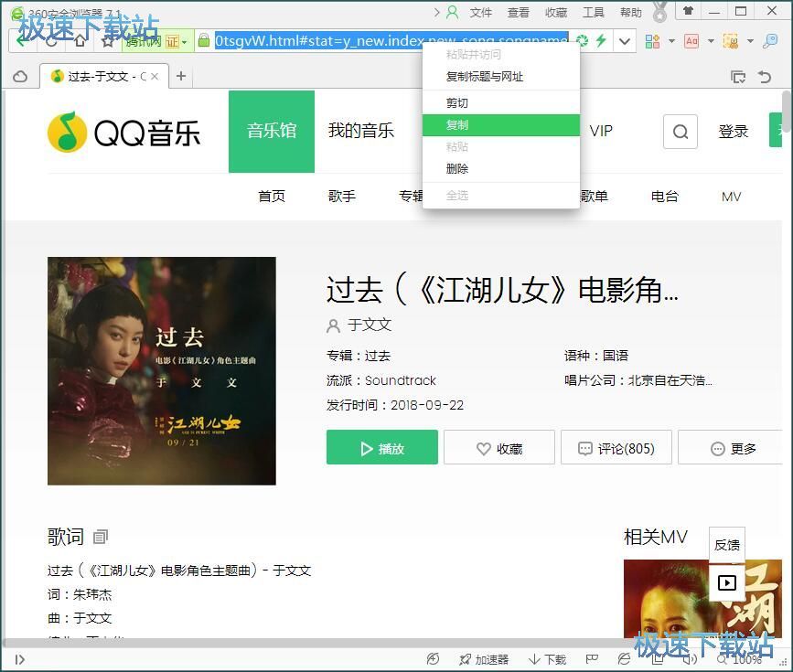Select 复制 in the context menu
793x672 pixels.
[456, 125]
